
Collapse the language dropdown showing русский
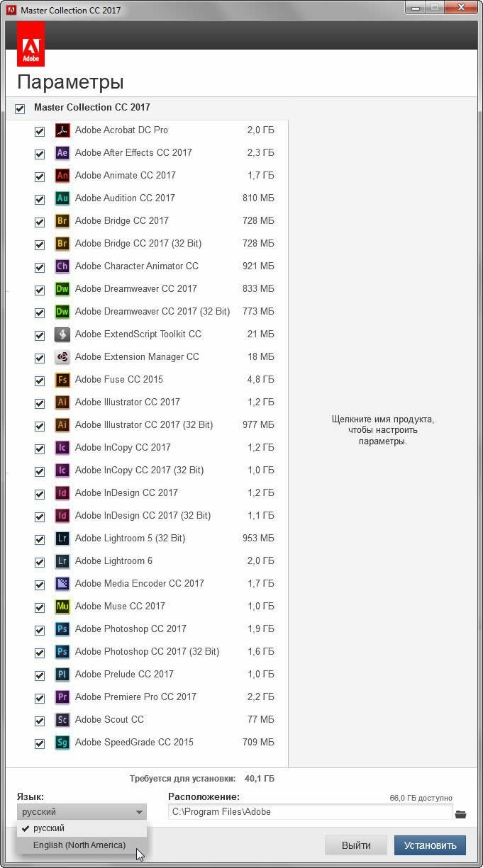pyautogui.click(x=82, y=812)
